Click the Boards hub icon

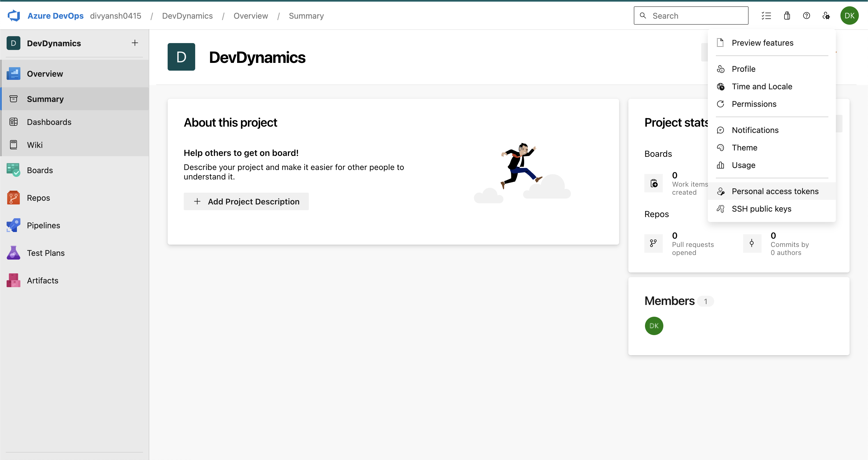tap(13, 170)
